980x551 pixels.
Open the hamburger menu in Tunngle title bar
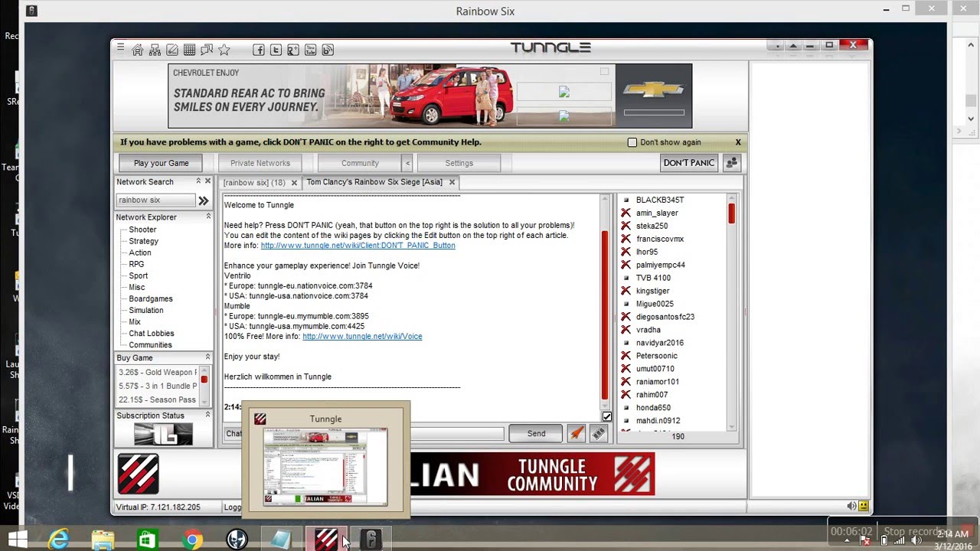coord(120,48)
